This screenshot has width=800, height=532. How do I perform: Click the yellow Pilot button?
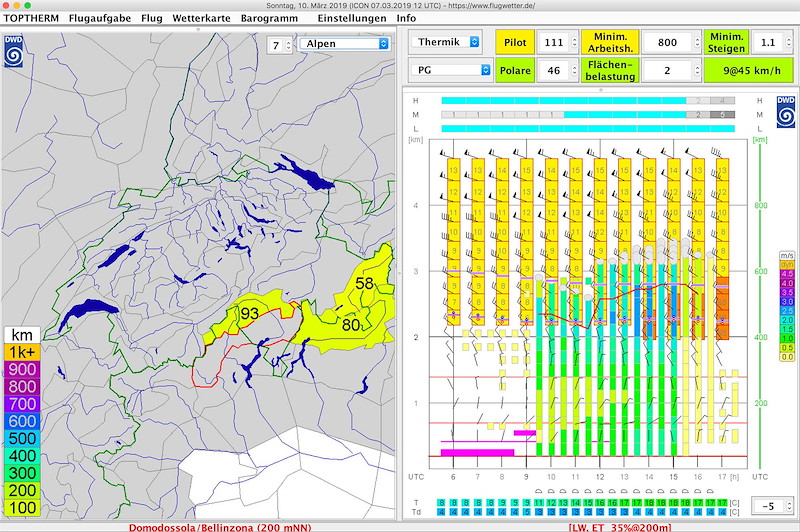coord(515,42)
